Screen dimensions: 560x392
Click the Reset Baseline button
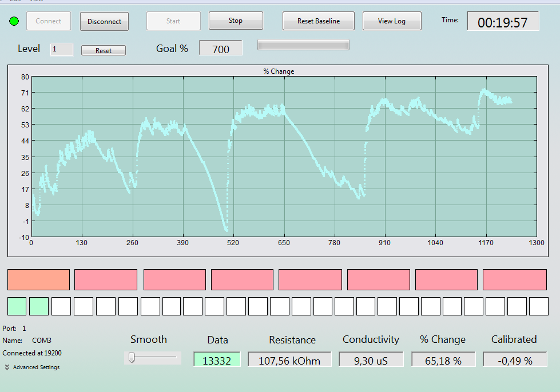pyautogui.click(x=319, y=21)
